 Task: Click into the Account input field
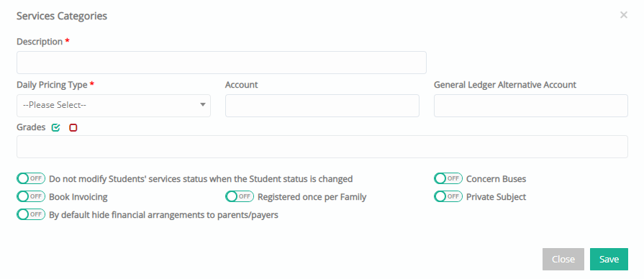tap(322, 106)
